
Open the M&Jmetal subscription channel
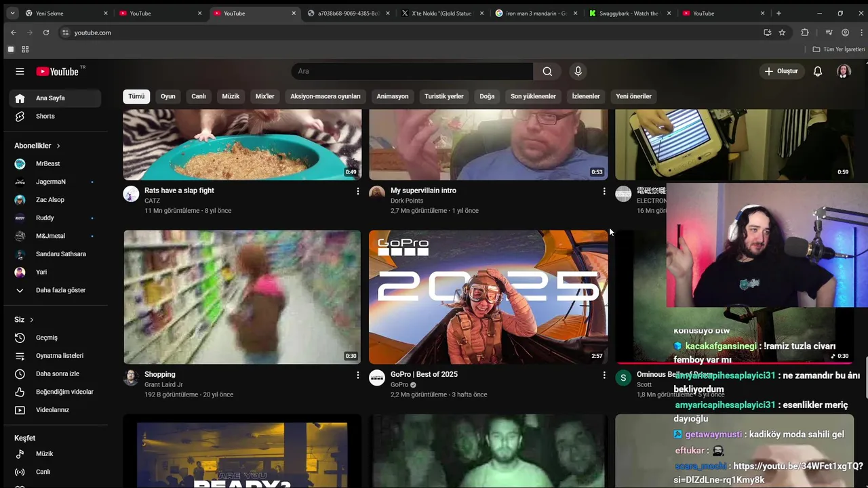tap(55, 236)
